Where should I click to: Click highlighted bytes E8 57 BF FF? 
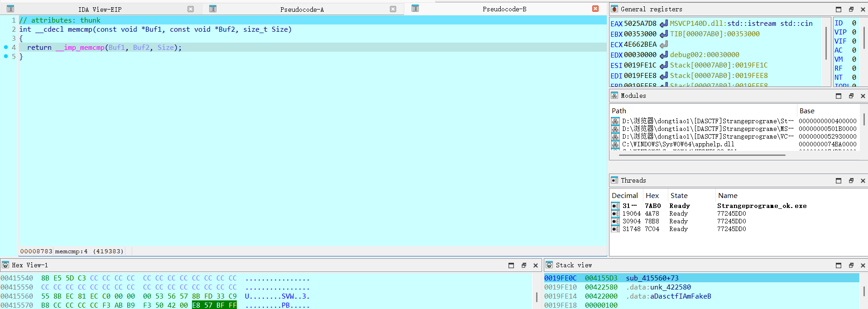point(214,305)
